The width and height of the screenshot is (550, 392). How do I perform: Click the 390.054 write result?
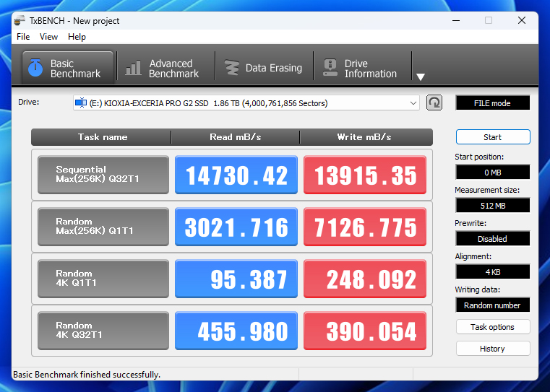tap(365, 331)
